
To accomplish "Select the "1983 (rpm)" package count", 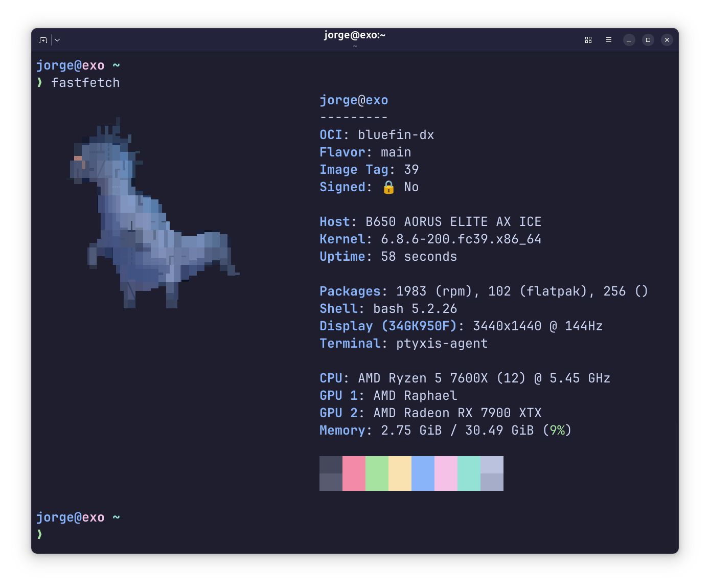I will pos(434,291).
